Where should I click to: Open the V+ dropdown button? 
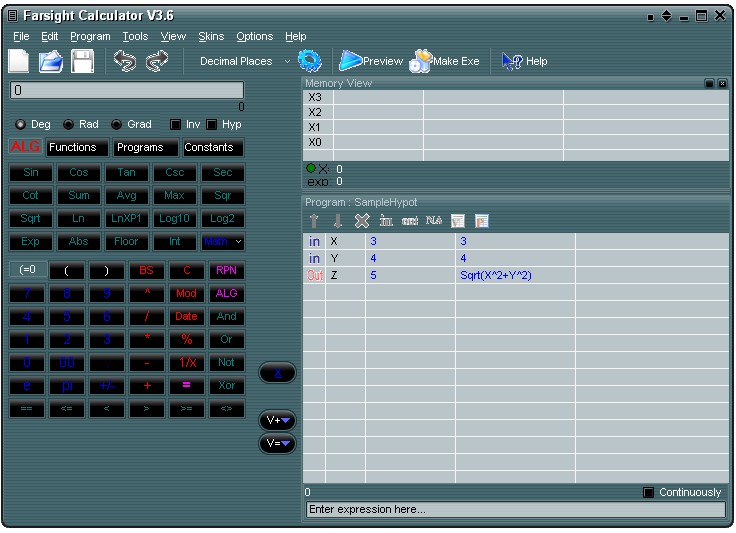point(277,420)
